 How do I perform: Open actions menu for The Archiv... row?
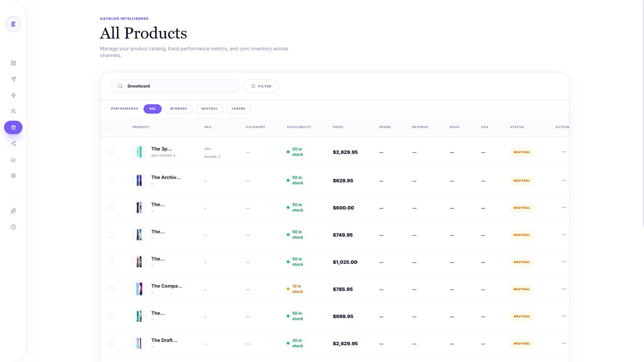point(564,181)
